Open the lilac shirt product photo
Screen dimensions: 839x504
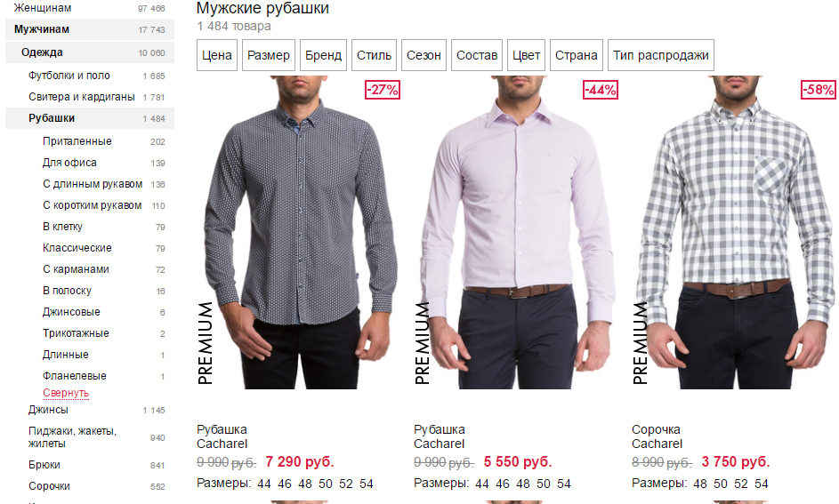click(517, 233)
